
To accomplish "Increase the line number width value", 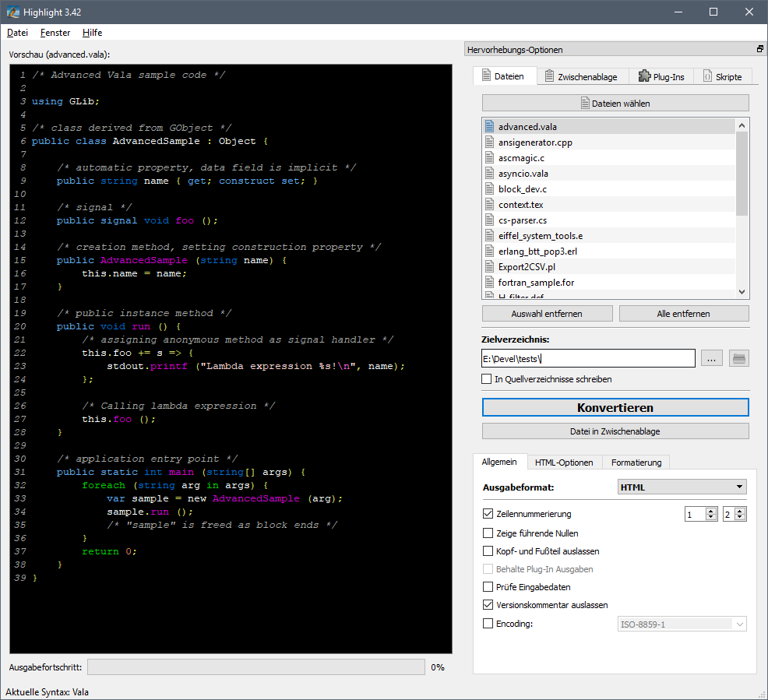I will coord(740,511).
